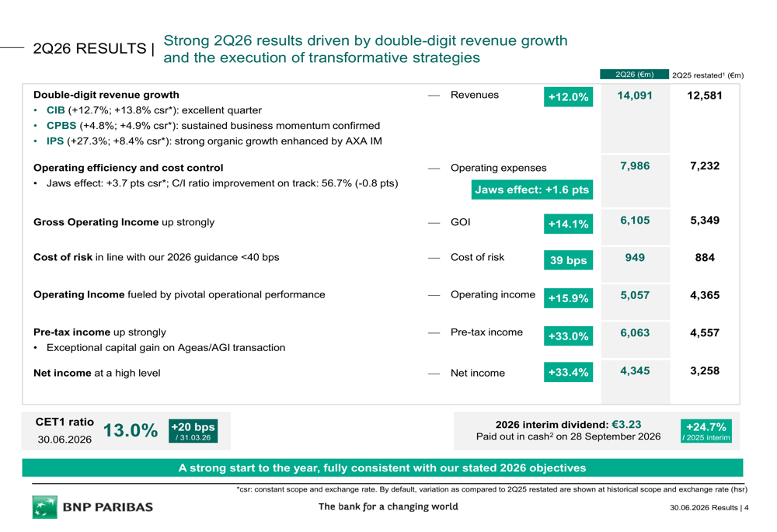This screenshot has height=532, width=777.
Task: Click the €3.23 interim dividend amount
Action: [626, 425]
